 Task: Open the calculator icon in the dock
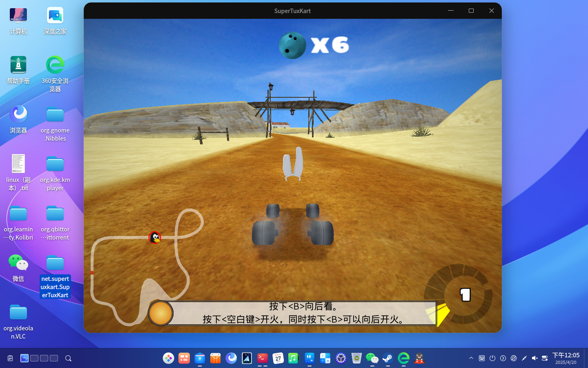[325, 358]
